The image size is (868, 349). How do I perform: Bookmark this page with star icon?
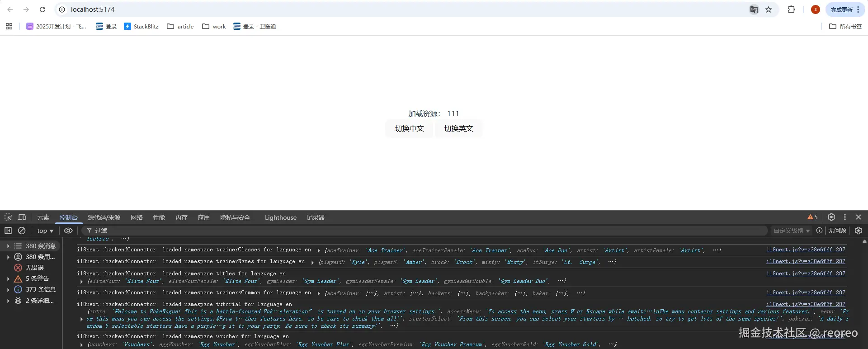tap(769, 9)
